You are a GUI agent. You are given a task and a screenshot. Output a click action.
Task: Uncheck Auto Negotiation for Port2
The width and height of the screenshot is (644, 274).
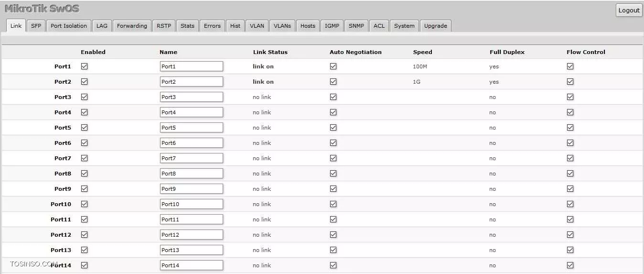(333, 82)
